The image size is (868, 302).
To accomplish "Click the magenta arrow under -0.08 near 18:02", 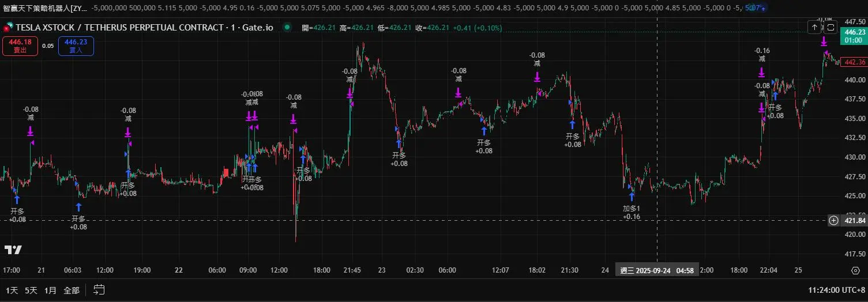I will pyautogui.click(x=537, y=76).
